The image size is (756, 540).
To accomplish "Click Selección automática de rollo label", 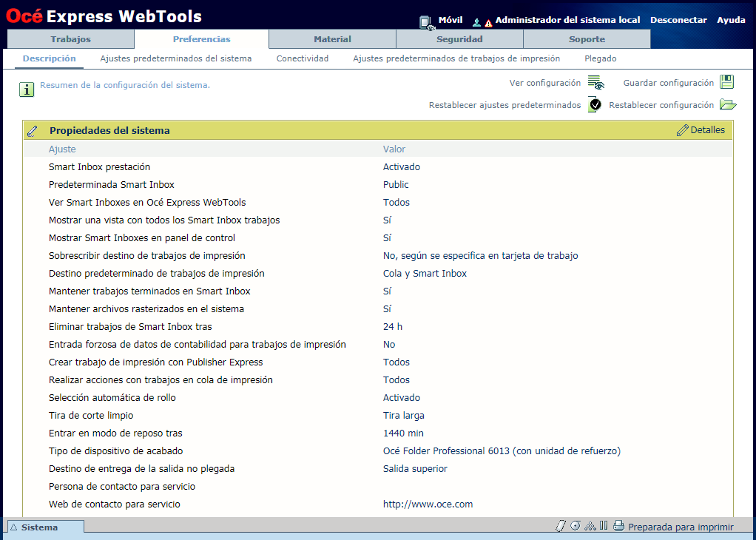I will point(112,398).
